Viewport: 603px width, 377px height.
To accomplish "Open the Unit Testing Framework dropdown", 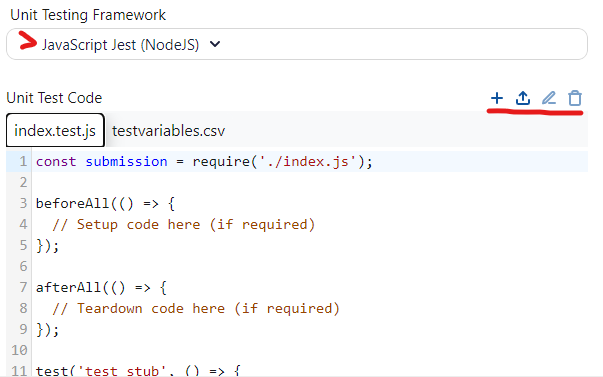I will [297, 44].
